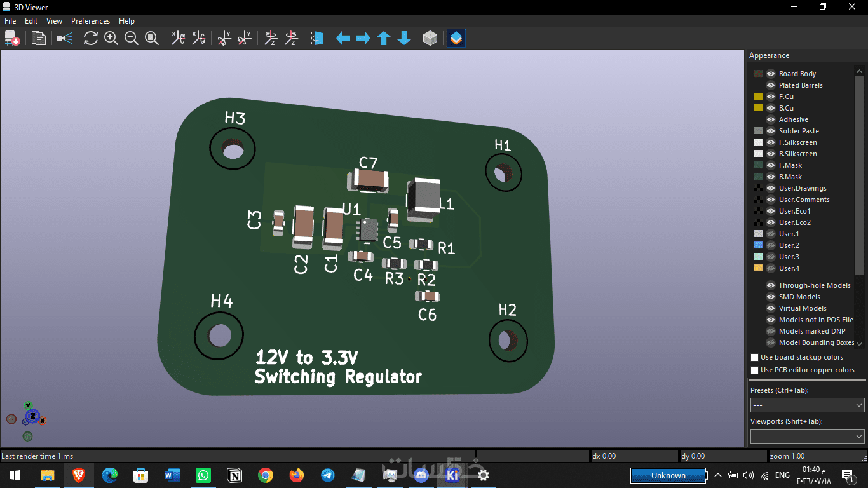Image resolution: width=868 pixels, height=488 pixels.
Task: Click the zoom 1.00 status field
Action: coord(817,456)
